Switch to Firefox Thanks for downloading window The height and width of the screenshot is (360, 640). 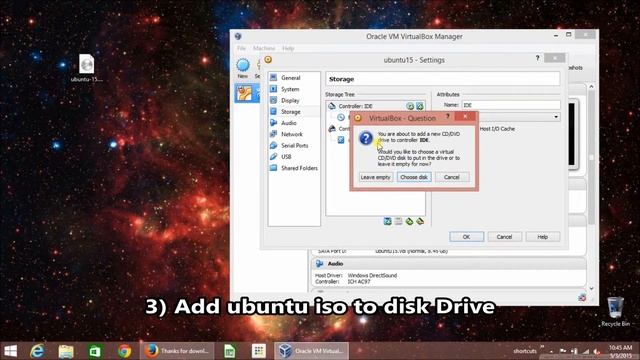pos(177,351)
